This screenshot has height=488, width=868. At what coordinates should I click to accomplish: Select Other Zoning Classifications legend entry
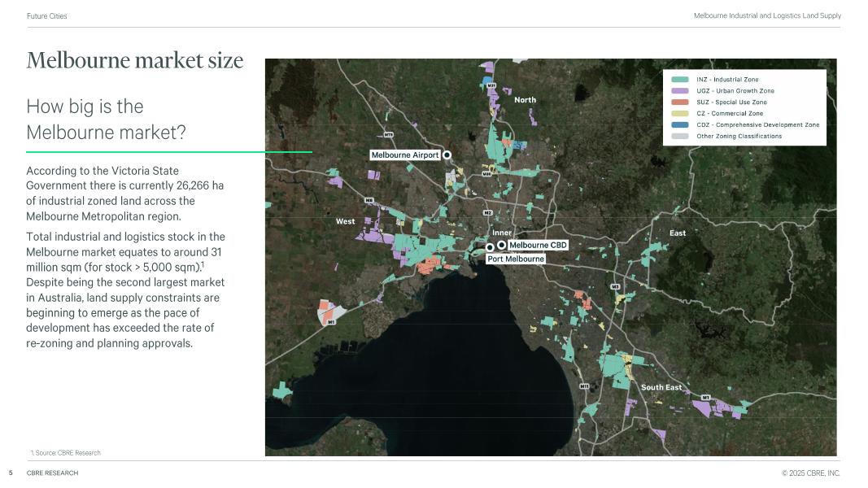(x=739, y=137)
